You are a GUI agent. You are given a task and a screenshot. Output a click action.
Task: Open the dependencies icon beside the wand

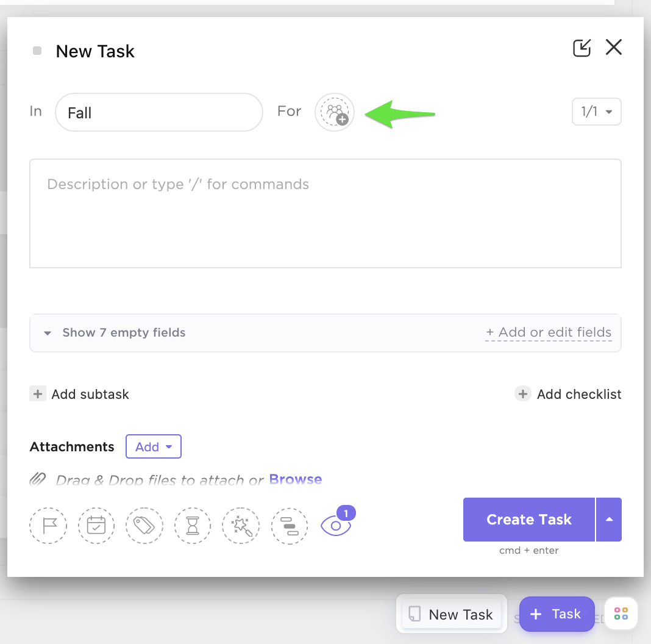[x=290, y=525]
